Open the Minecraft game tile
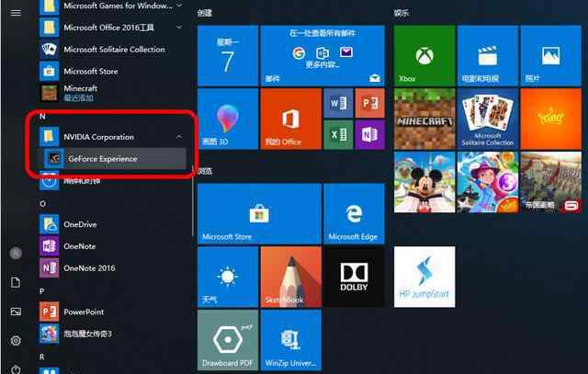 tap(424, 119)
